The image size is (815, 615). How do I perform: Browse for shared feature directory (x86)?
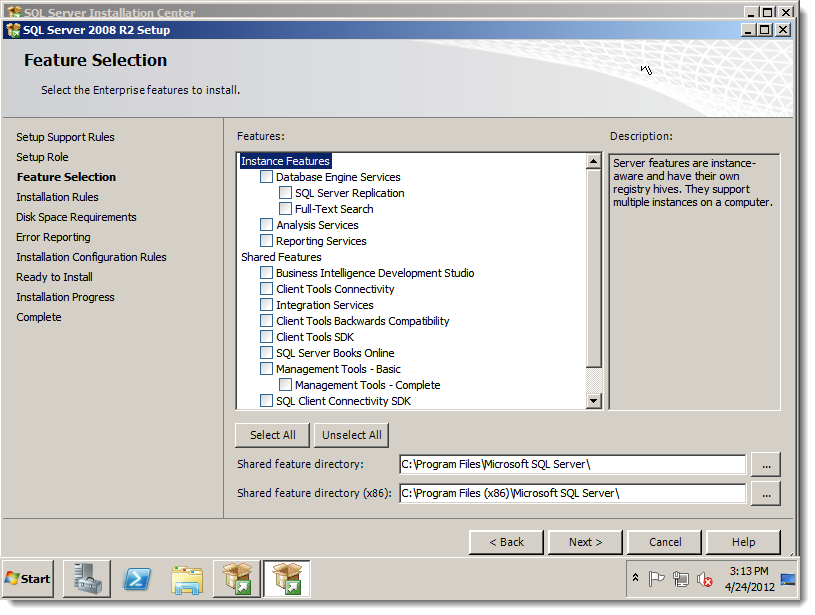766,493
